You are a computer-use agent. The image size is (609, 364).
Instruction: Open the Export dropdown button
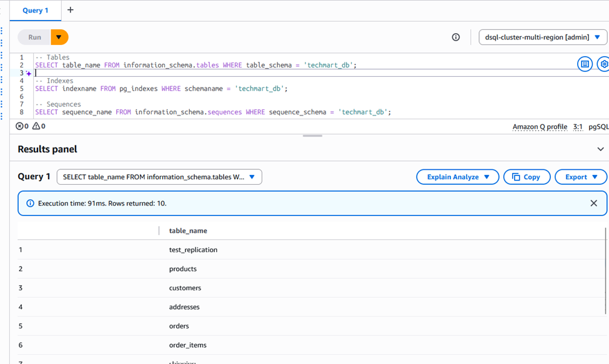click(x=581, y=177)
